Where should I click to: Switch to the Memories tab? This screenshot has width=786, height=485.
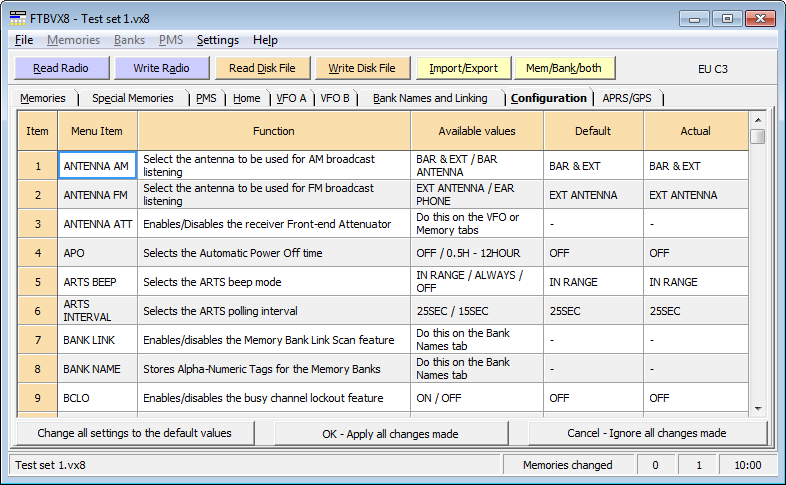coord(43,98)
